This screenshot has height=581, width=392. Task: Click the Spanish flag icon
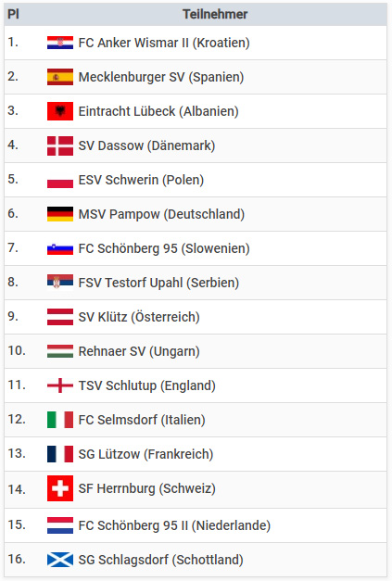tap(60, 77)
